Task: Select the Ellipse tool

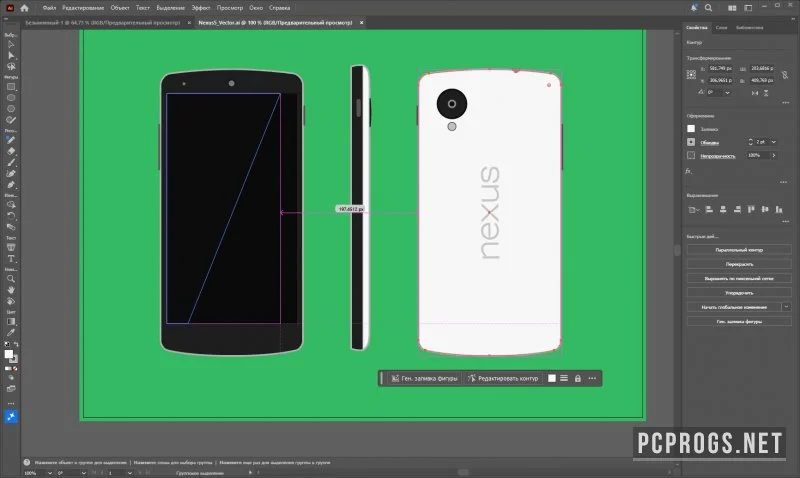Action: tap(11, 97)
